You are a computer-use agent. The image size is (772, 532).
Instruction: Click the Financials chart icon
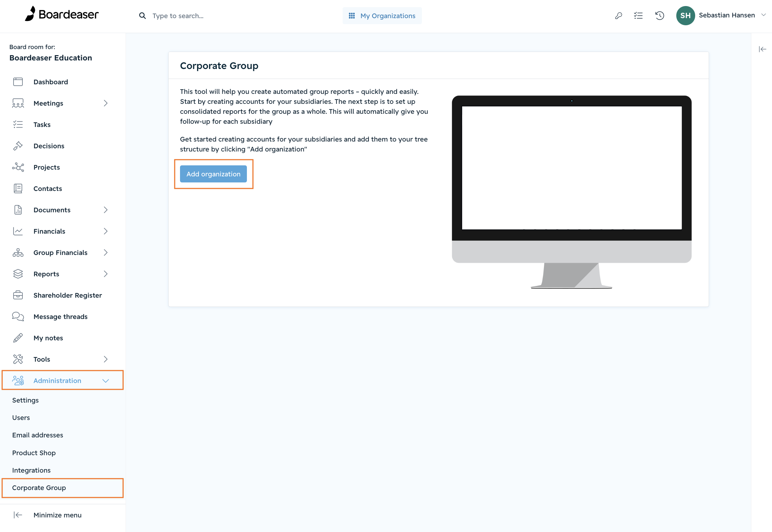tap(18, 231)
